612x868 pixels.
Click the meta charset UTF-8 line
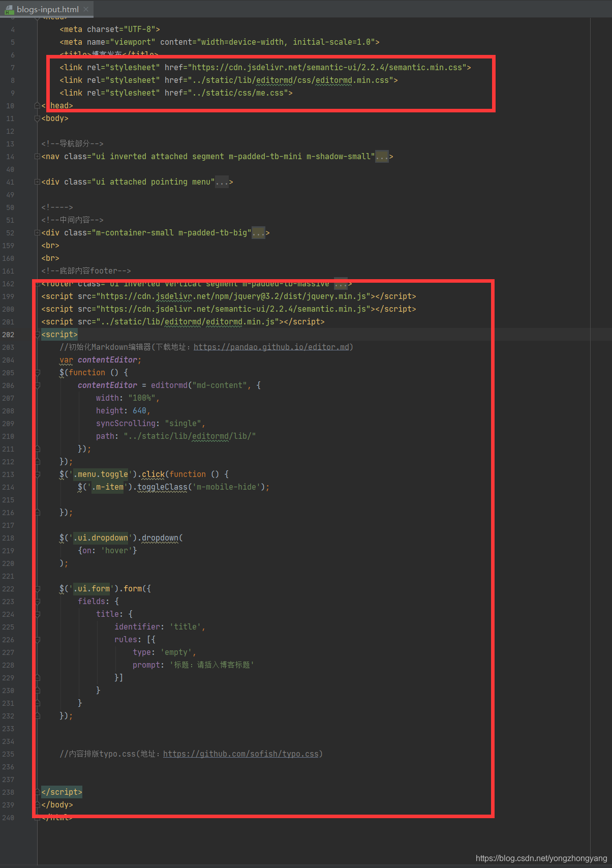click(x=110, y=29)
